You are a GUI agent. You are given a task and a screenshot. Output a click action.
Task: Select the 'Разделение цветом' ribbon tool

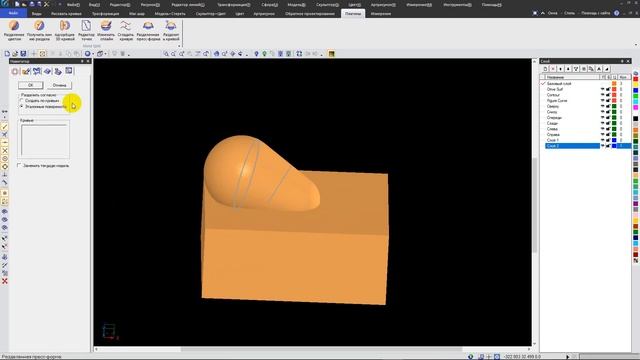click(x=14, y=31)
